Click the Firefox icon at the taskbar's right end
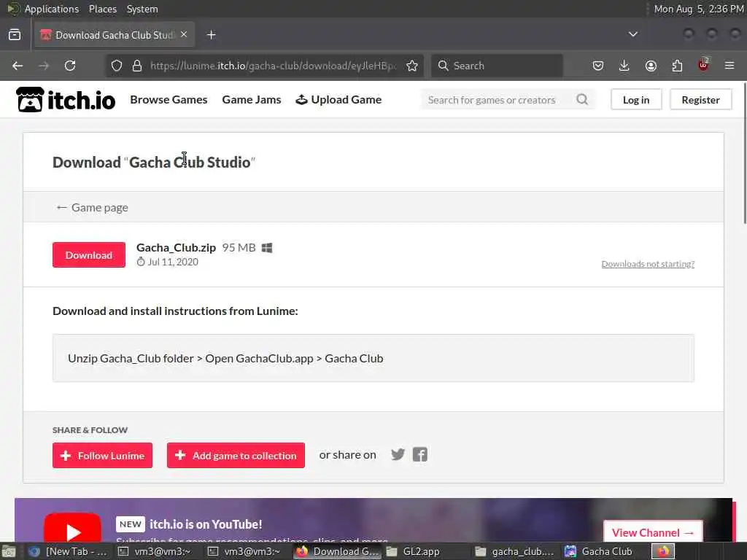 (663, 551)
